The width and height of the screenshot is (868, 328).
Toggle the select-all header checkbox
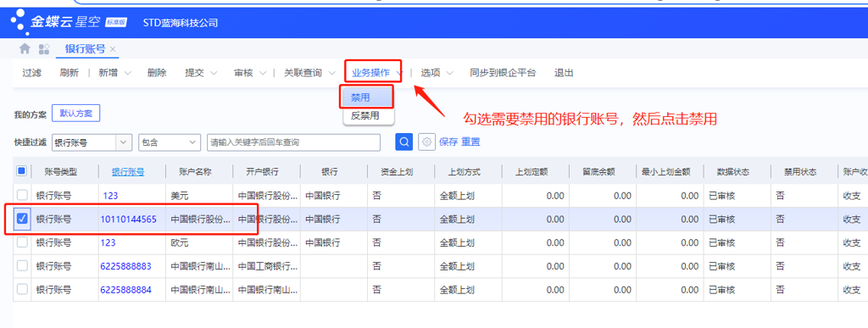(21, 171)
